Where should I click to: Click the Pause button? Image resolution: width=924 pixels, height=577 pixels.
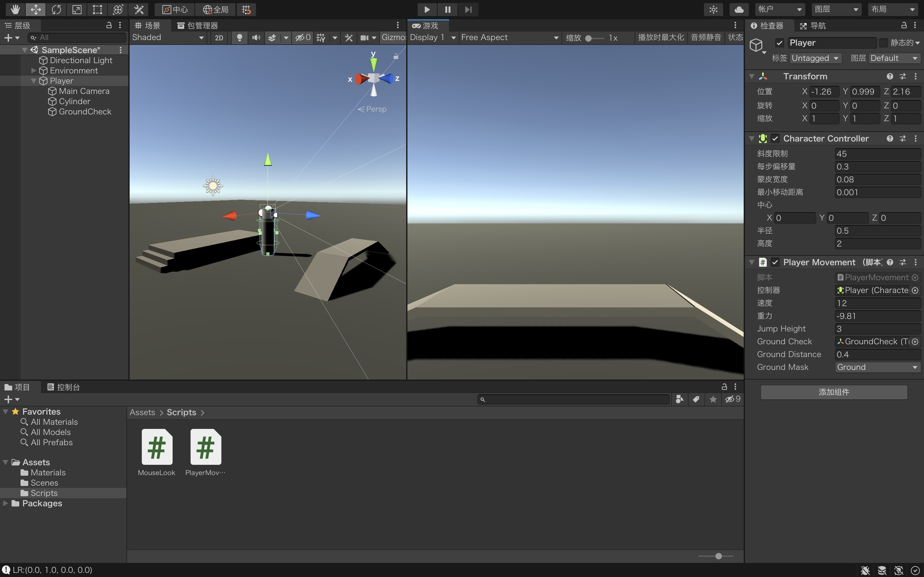(448, 10)
